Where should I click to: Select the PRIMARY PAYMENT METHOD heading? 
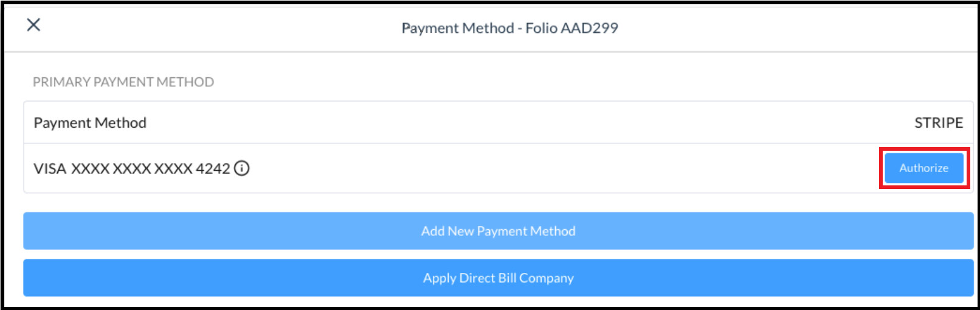[x=123, y=82]
